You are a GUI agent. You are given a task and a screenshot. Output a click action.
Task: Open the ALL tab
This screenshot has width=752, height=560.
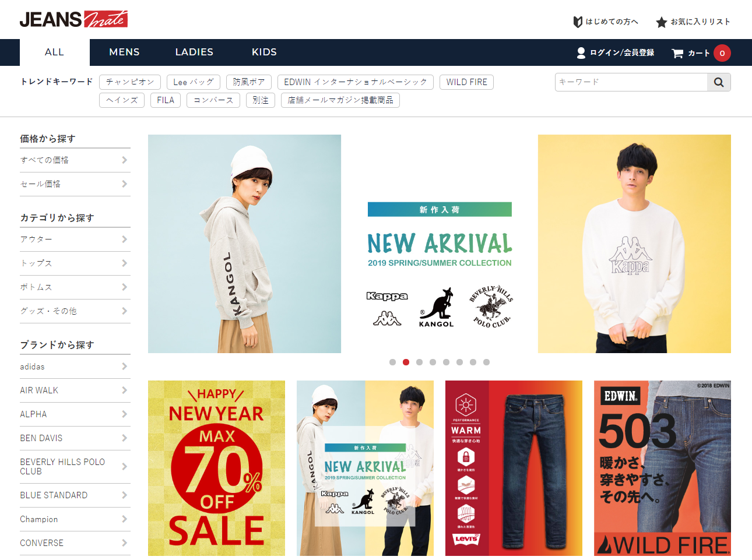coord(54,52)
